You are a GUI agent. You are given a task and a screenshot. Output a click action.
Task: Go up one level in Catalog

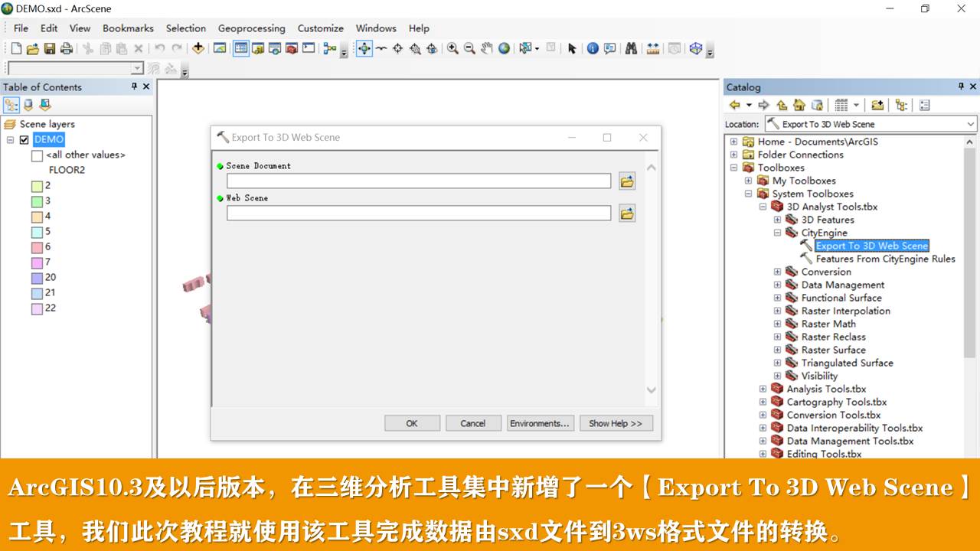pyautogui.click(x=782, y=105)
